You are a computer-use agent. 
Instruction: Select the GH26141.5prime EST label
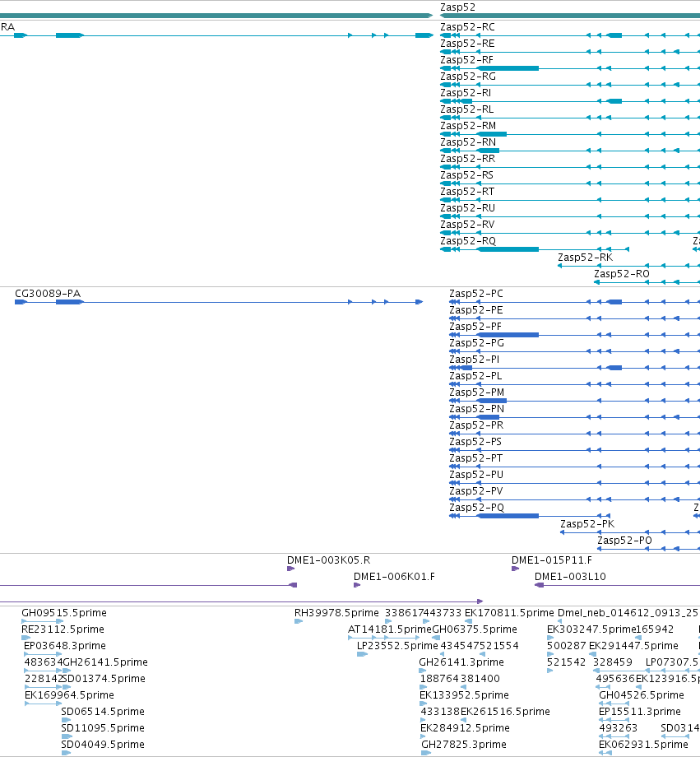coord(105,662)
